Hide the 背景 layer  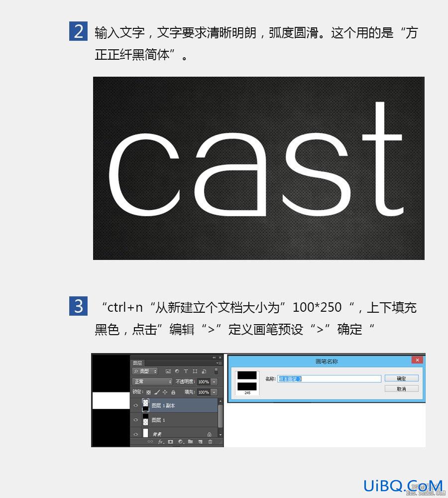[136, 434]
